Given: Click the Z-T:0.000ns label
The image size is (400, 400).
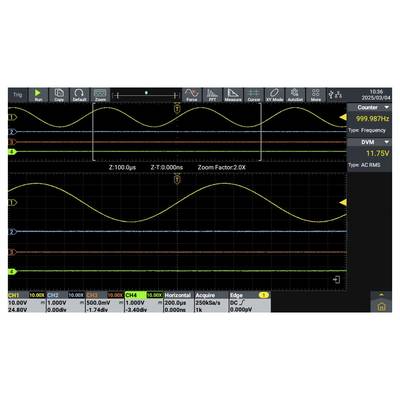Looking at the screenshot, I should pyautogui.click(x=167, y=167).
